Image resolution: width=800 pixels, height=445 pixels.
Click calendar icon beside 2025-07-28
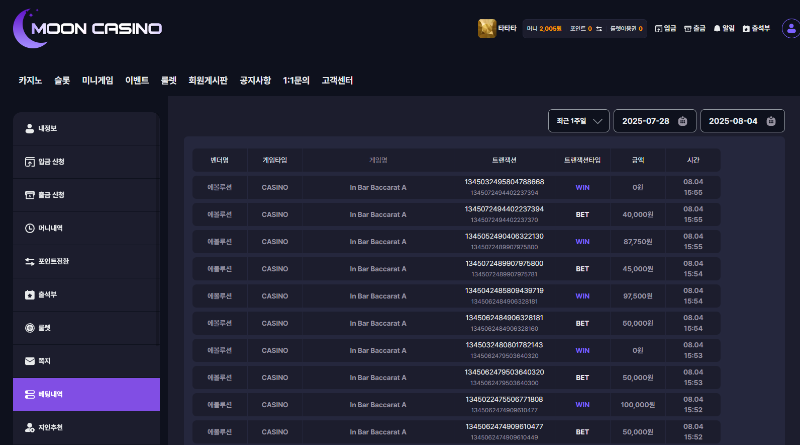pyautogui.click(x=683, y=121)
